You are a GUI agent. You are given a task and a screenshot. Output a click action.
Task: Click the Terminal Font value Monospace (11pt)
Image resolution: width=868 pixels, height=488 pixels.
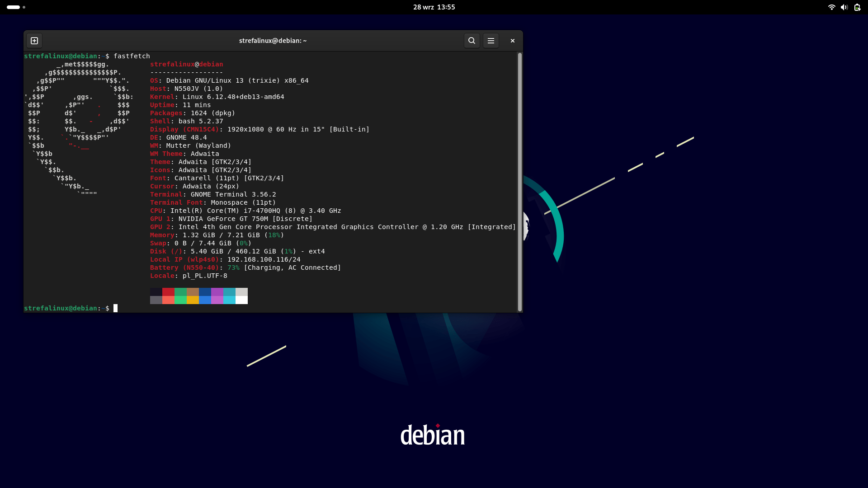pos(243,202)
